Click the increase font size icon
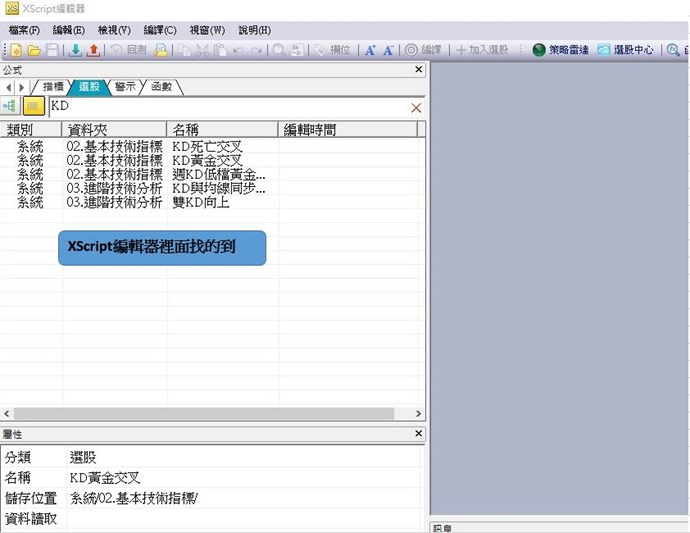The height and width of the screenshot is (533, 690). 369,50
